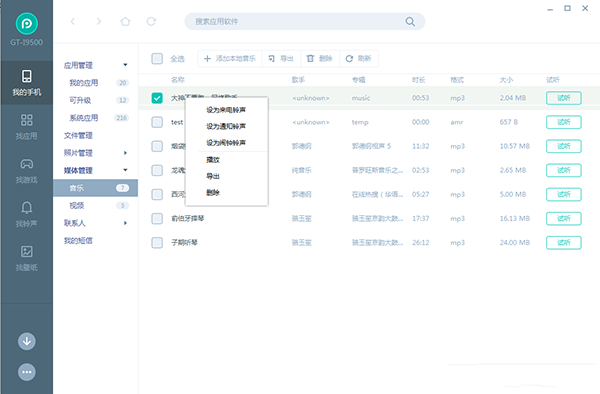The width and height of the screenshot is (600, 394).
Task: Collapse the App Management (应用管理) arrow
Action: tap(125, 65)
